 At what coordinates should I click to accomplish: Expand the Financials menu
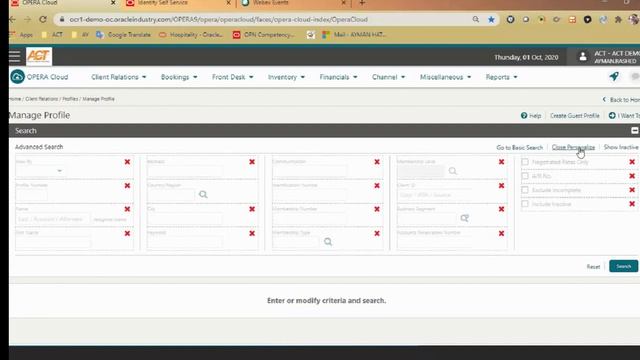point(338,77)
